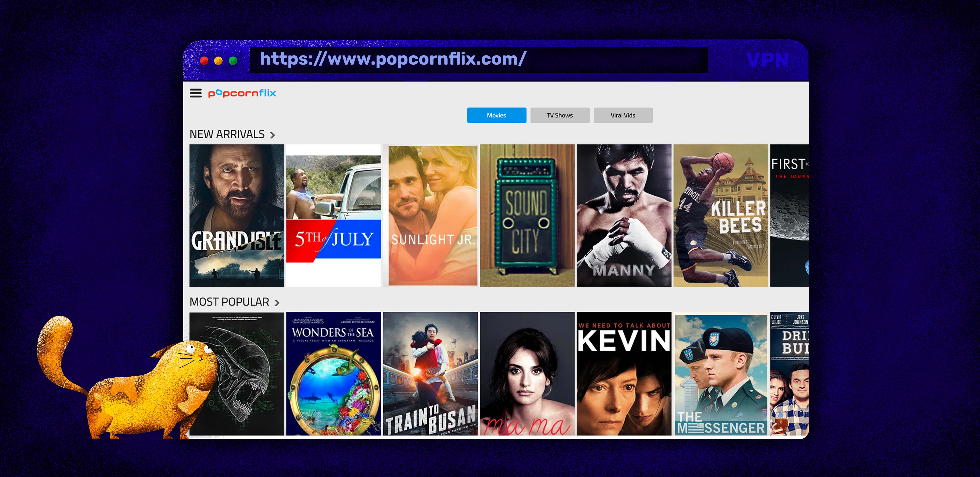Open the Viral Vids tab
Viewport: 980px width, 477px height.
tap(623, 115)
